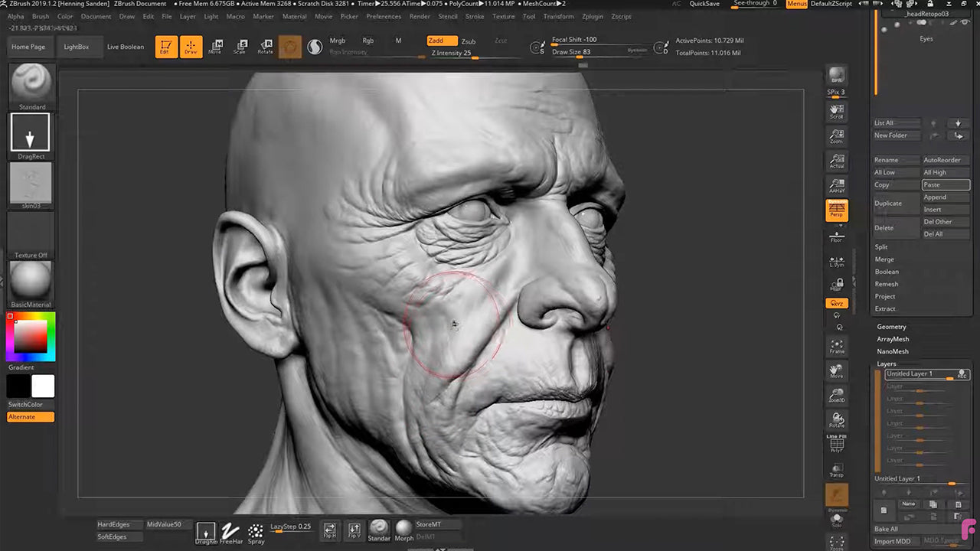Image resolution: width=980 pixels, height=551 pixels.
Task: Open the Preferences menu
Action: coord(384,16)
